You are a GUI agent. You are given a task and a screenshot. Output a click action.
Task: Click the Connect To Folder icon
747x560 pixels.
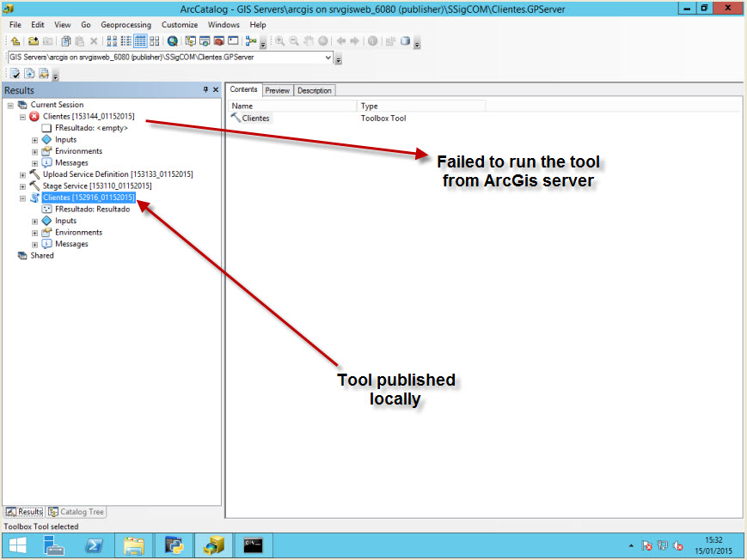tap(33, 41)
